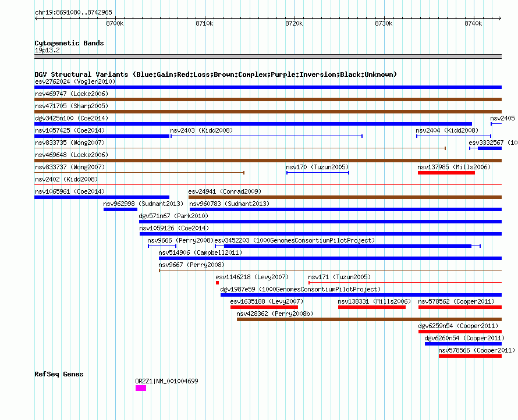Click the small red esv1146218 (Levy2007) marker

(217, 283)
